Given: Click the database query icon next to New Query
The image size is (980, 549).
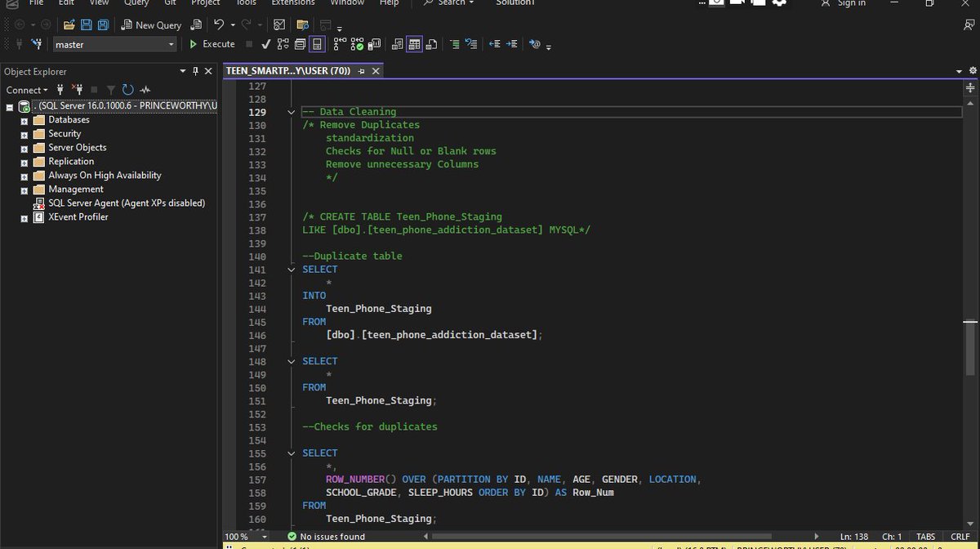Looking at the screenshot, I should pos(196,25).
